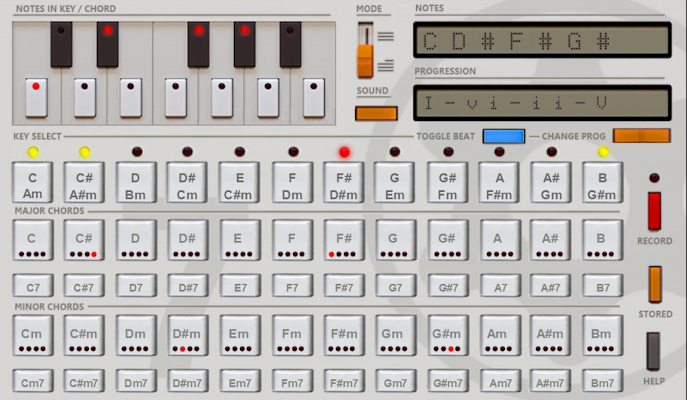Play the A# major chord pad
The image size is (687, 400).
(550, 240)
